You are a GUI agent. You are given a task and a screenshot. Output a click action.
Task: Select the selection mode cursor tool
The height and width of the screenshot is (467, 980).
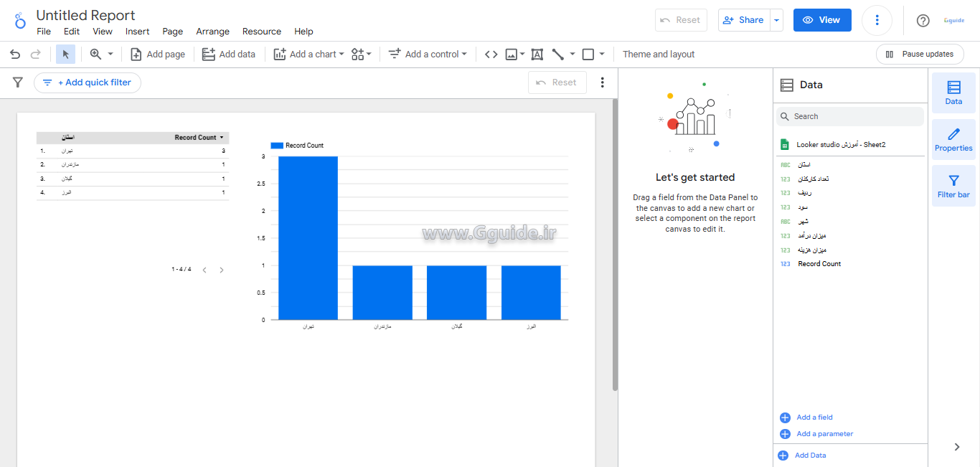tap(65, 55)
